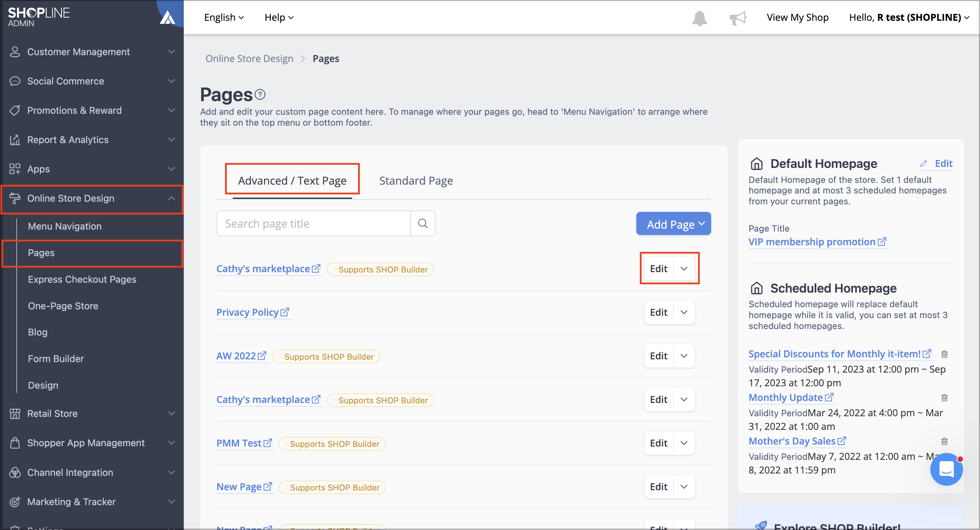Open the notifications bell icon

(x=699, y=18)
